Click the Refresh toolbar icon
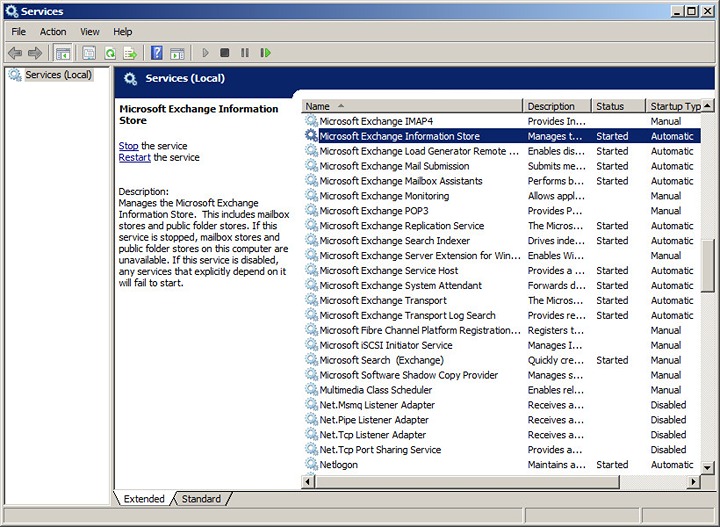Viewport: 720px width, 527px height. point(110,53)
